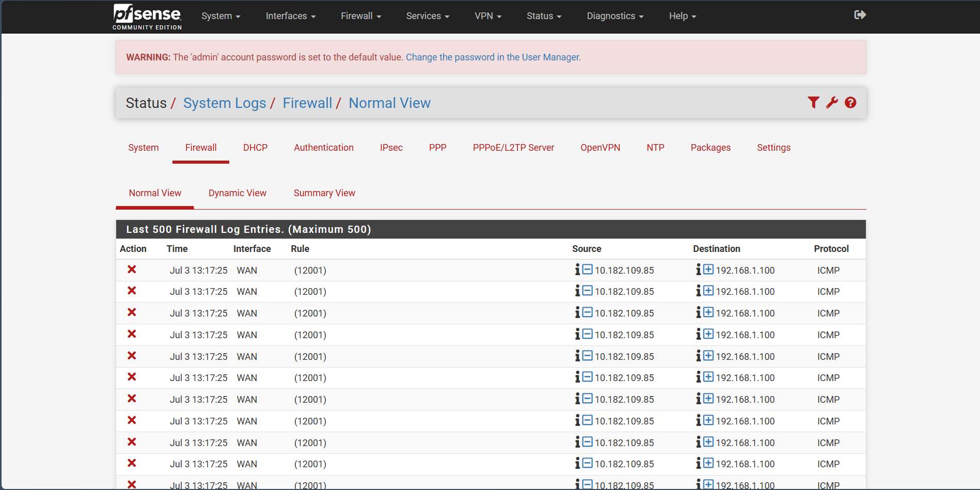Go to the log Settings tab
This screenshot has width=980, height=490.
click(x=774, y=148)
